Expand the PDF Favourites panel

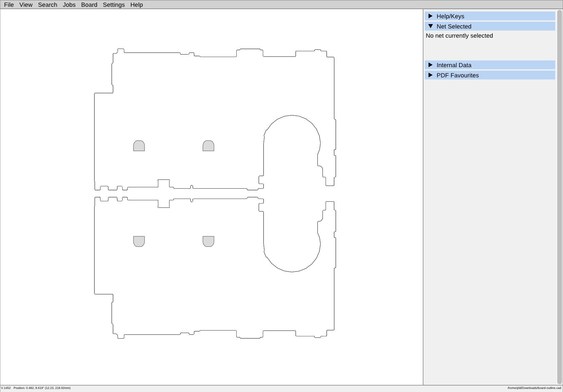point(458,75)
